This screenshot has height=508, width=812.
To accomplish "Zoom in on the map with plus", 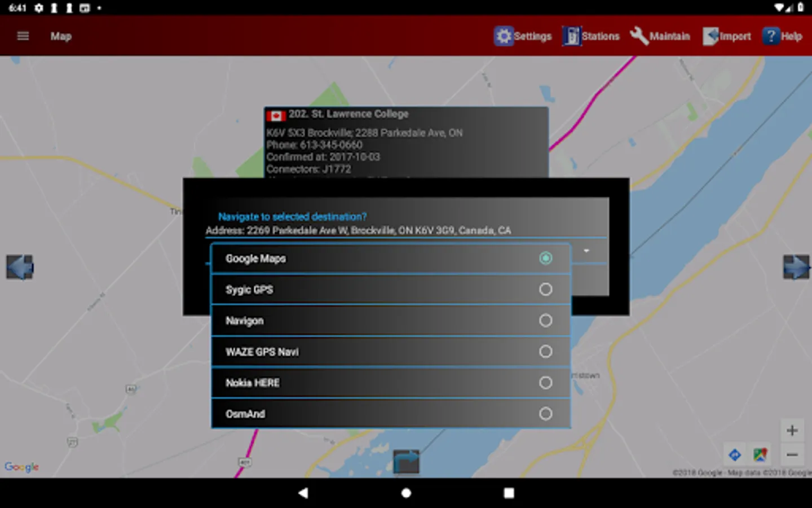I will coord(792,431).
